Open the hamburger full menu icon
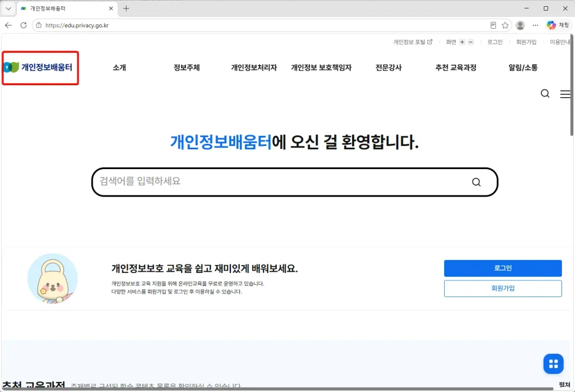575x392 pixels. pyautogui.click(x=565, y=94)
